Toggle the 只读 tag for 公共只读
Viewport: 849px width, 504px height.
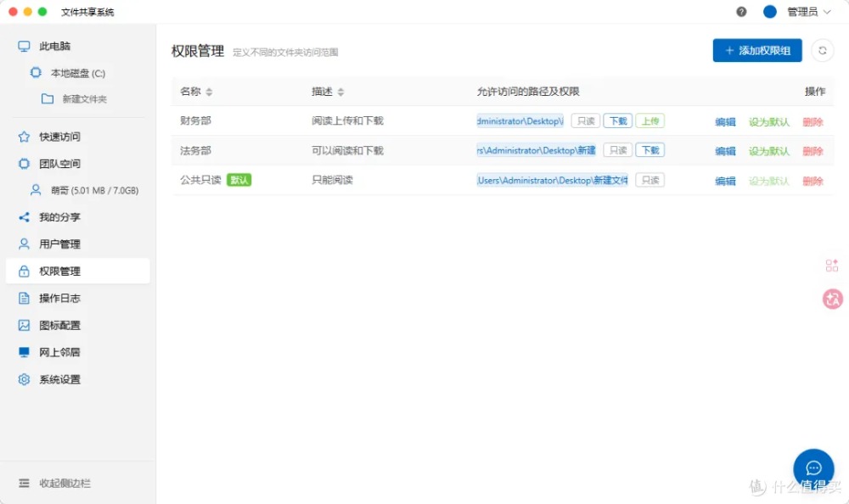click(x=649, y=180)
